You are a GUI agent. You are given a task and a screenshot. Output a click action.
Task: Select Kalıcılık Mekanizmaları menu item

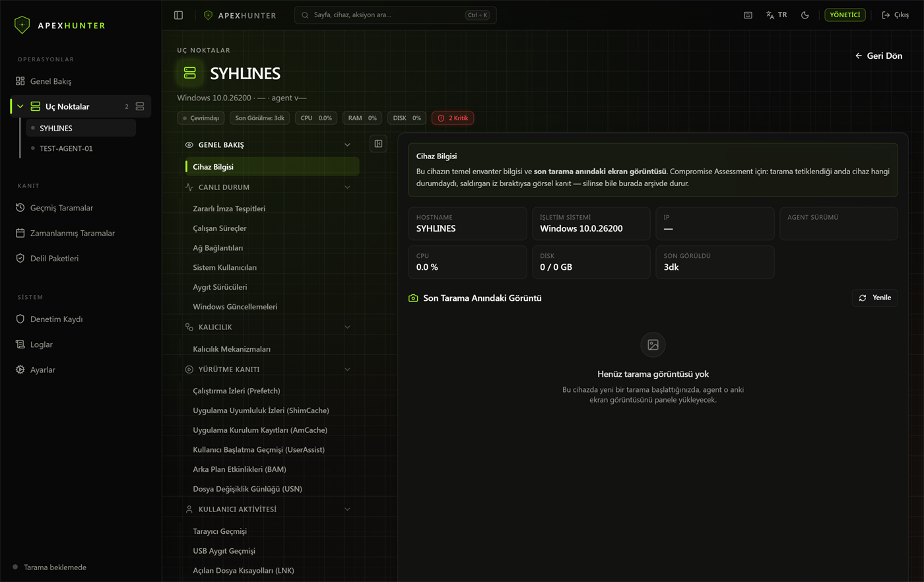click(x=232, y=349)
